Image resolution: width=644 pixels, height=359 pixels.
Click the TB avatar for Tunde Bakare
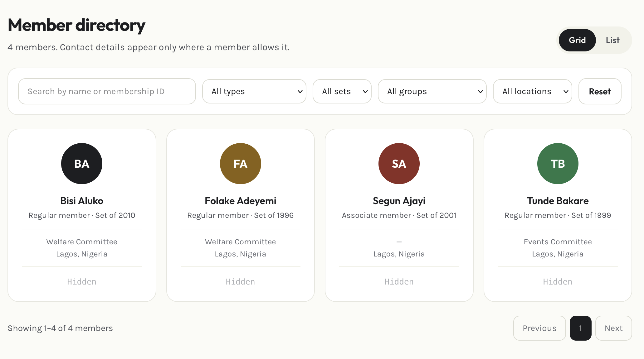point(558,164)
